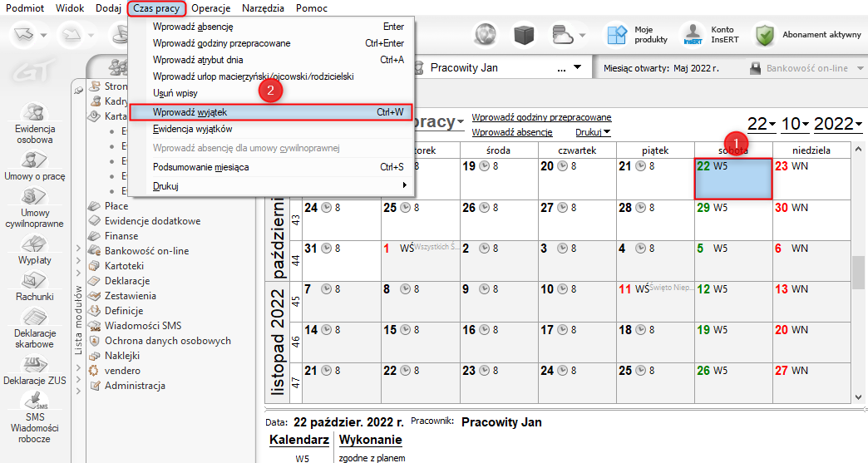
Task: Click the Moje produkty toolbar icon
Action: pos(617,35)
